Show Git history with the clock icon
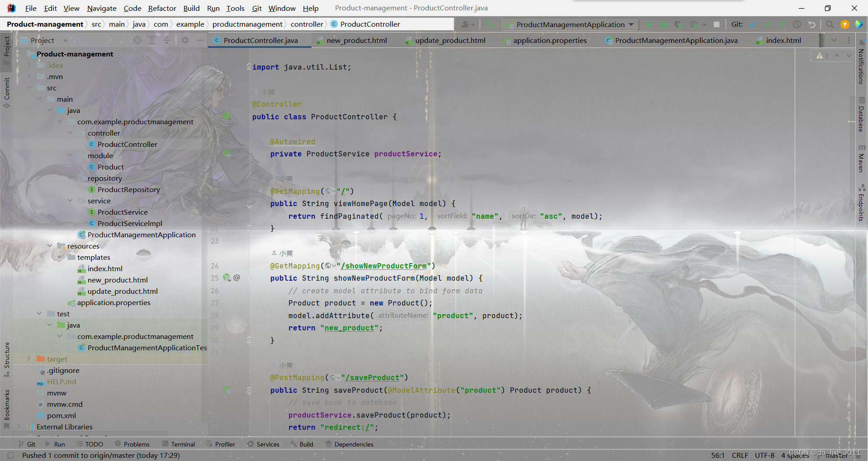Viewport: 868px width, 461px height. coord(797,24)
